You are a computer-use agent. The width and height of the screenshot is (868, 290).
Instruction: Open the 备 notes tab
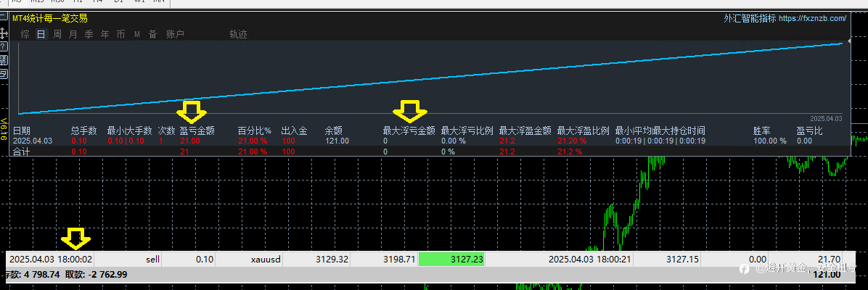tap(153, 34)
